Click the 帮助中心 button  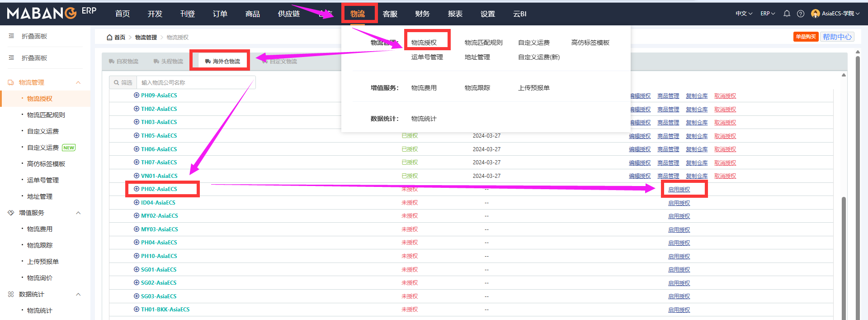[837, 37]
